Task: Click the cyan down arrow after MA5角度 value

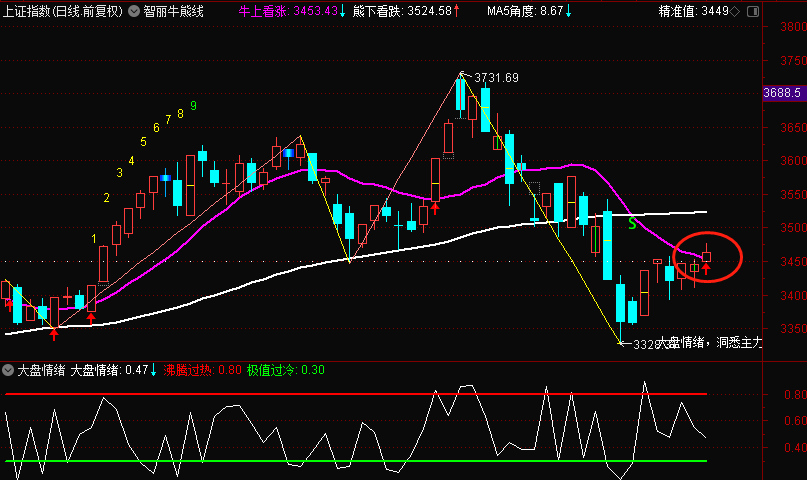Action: (568, 11)
